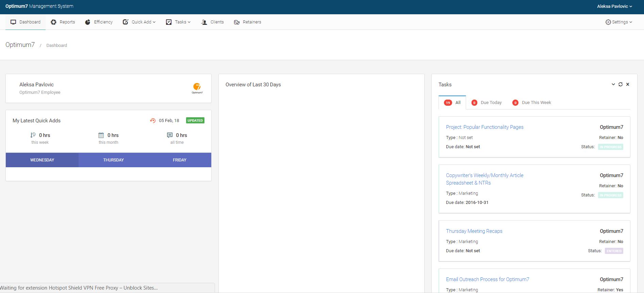Click the Dashboard monitor icon
Viewport: 644px width, 293px height.
pyautogui.click(x=13, y=22)
